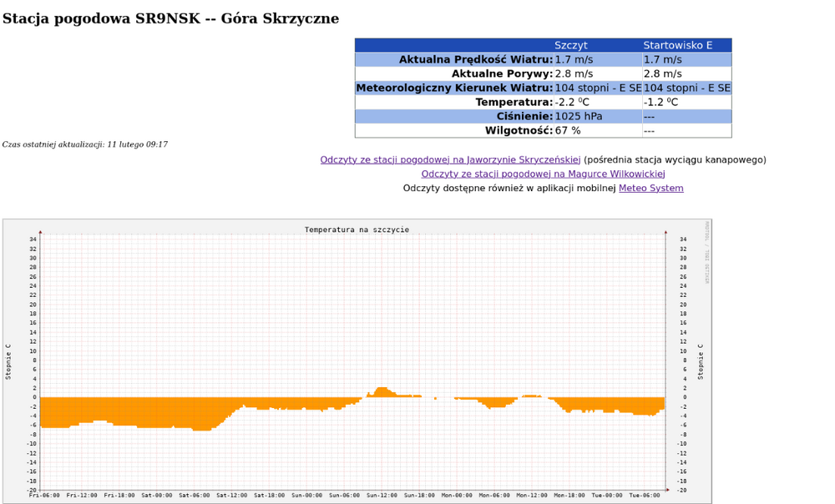Image resolution: width=835 pixels, height=504 pixels.
Task: Click the Aktualna Prędkość Wiatru row label
Action: pos(475,60)
